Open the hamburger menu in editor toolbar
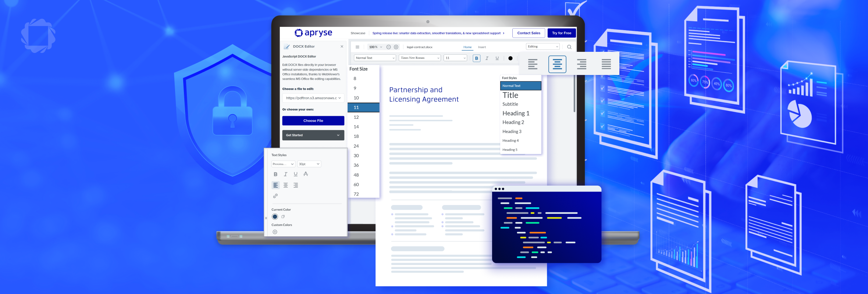 [357, 47]
